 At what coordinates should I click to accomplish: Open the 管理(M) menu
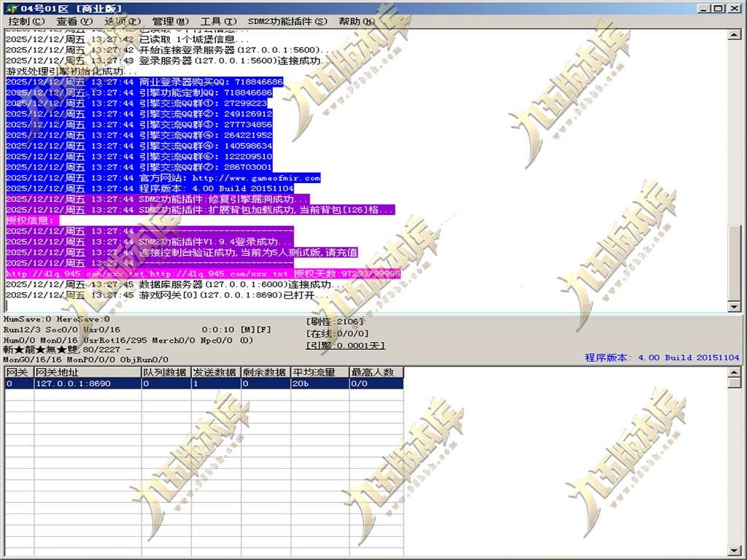171,21
